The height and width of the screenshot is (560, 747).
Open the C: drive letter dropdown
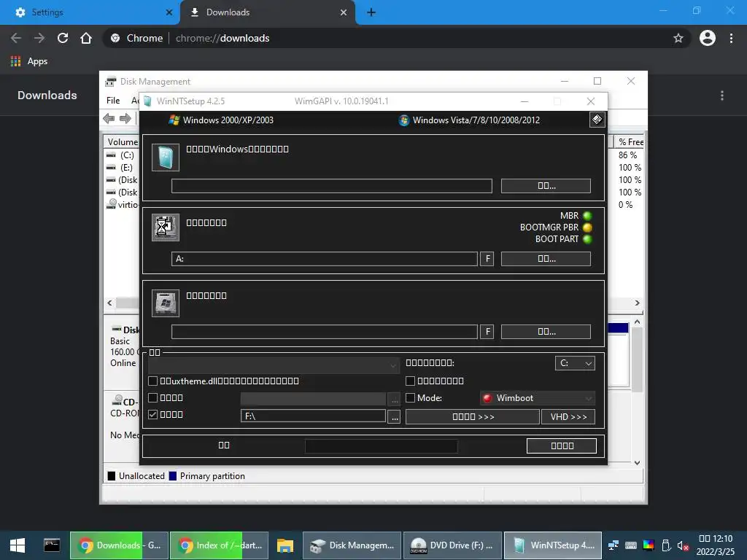tap(575, 363)
